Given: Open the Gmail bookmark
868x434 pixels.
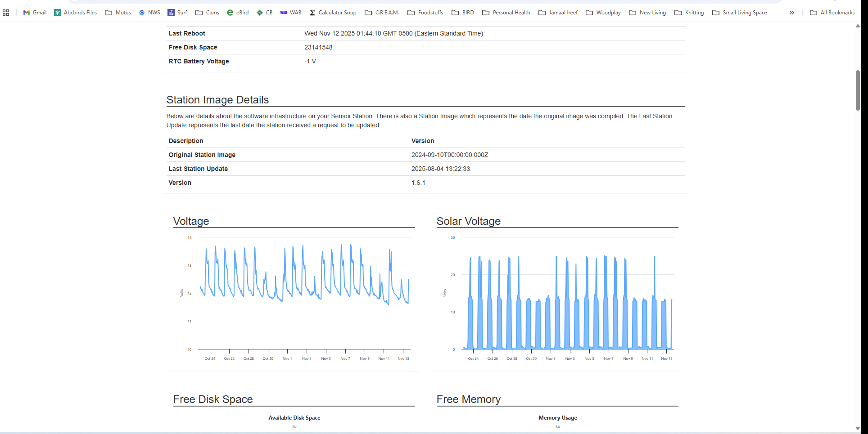Looking at the screenshot, I should [35, 13].
